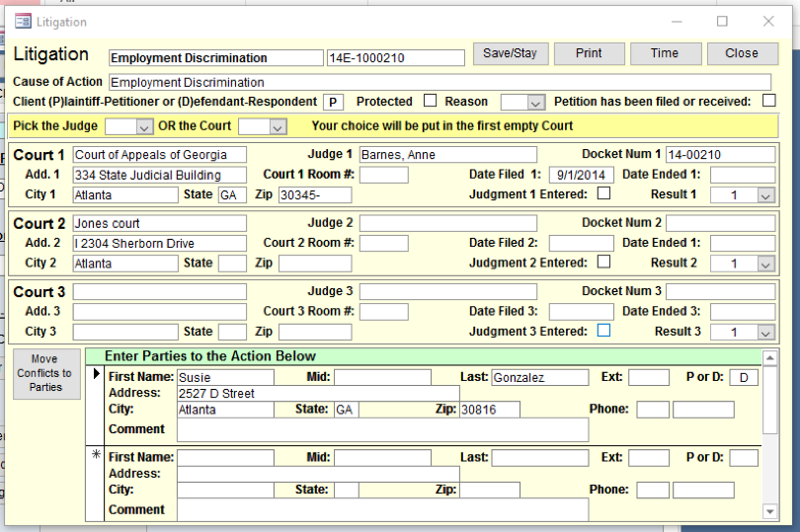Click the new record asterisk selector

96,455
